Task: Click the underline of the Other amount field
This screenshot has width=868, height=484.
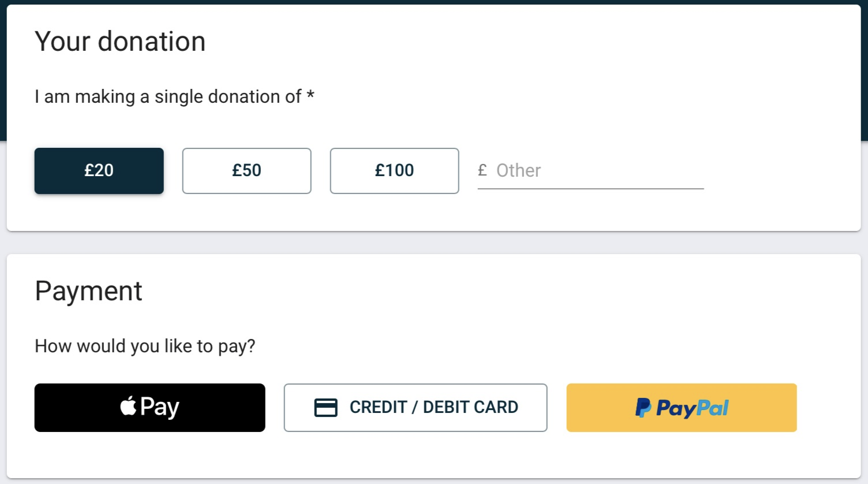Action: pyautogui.click(x=591, y=188)
